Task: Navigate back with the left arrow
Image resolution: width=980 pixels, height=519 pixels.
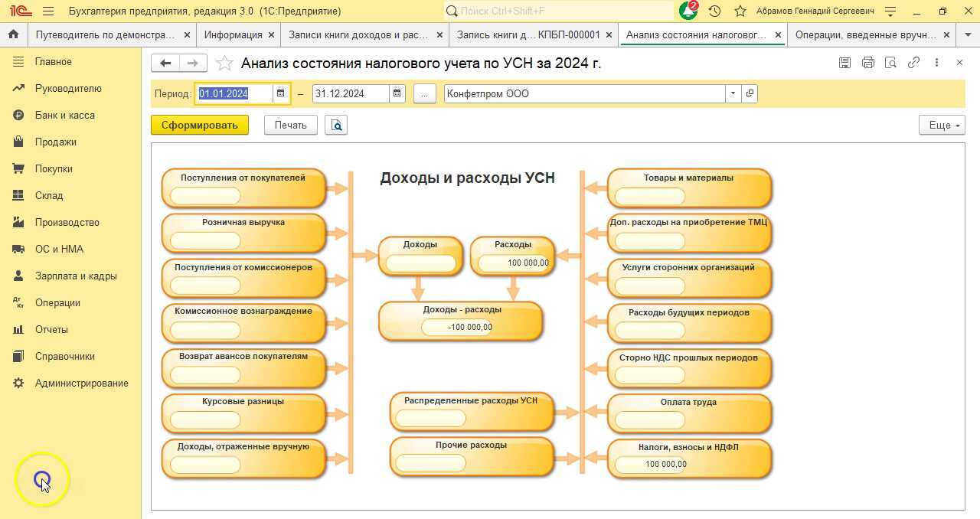Action: point(165,64)
